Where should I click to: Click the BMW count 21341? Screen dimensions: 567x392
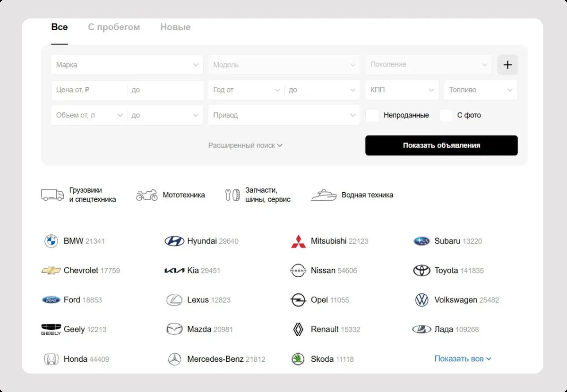point(95,241)
